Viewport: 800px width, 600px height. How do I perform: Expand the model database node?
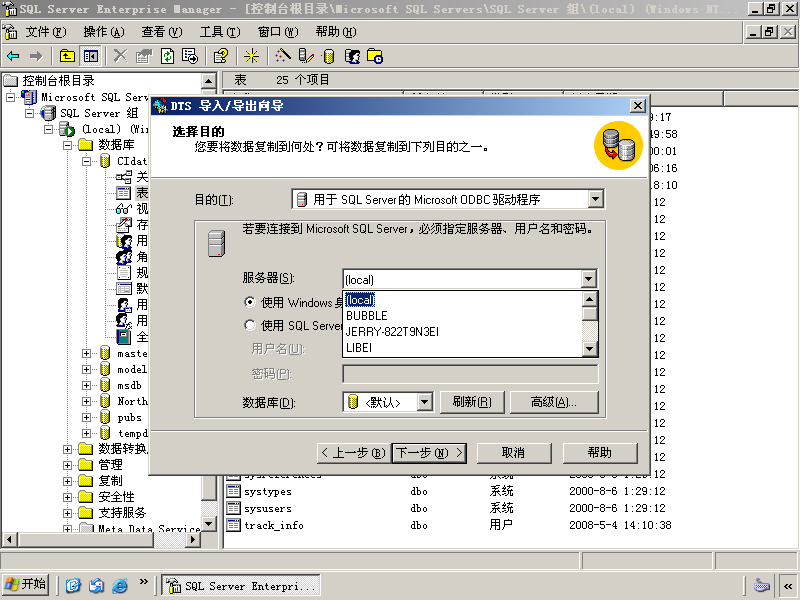pos(87,369)
